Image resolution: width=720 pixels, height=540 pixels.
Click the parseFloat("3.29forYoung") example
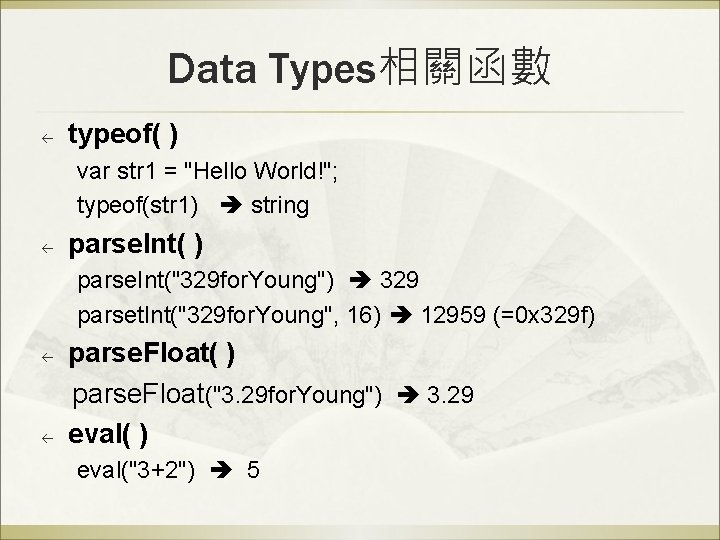click(229, 395)
